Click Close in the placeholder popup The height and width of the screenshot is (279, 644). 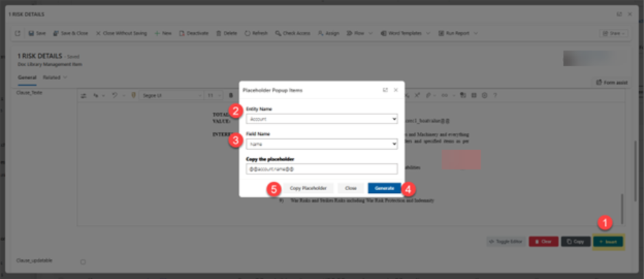(351, 188)
